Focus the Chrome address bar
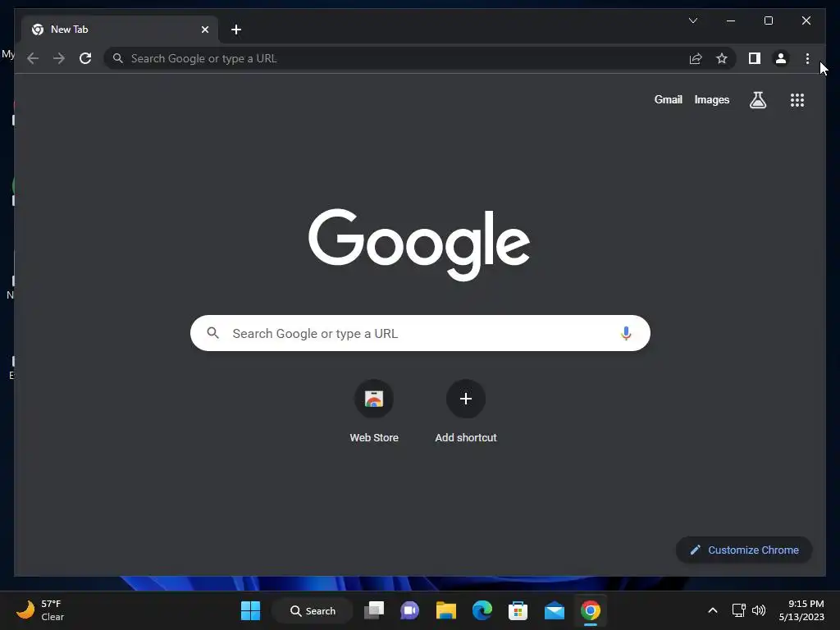Viewport: 840px width, 630px height. [x=419, y=58]
